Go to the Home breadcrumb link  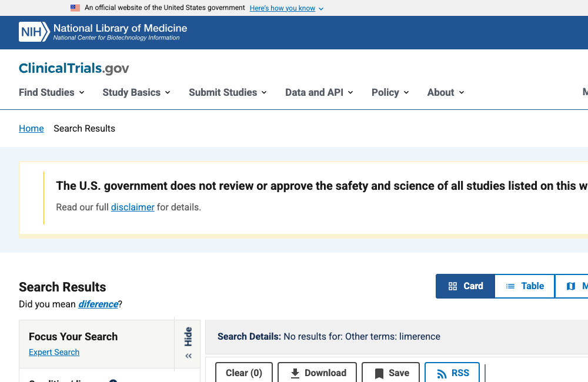point(31,129)
